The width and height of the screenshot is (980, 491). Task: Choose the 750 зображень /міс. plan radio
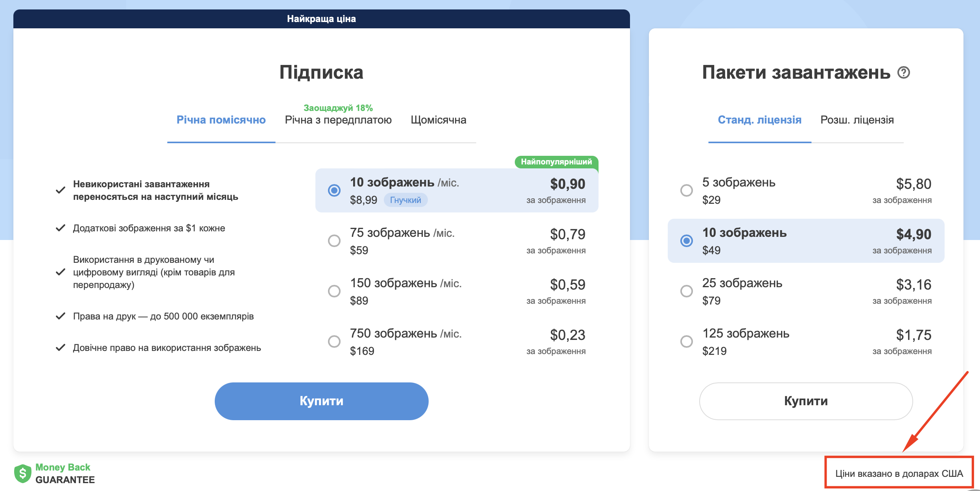(x=334, y=341)
